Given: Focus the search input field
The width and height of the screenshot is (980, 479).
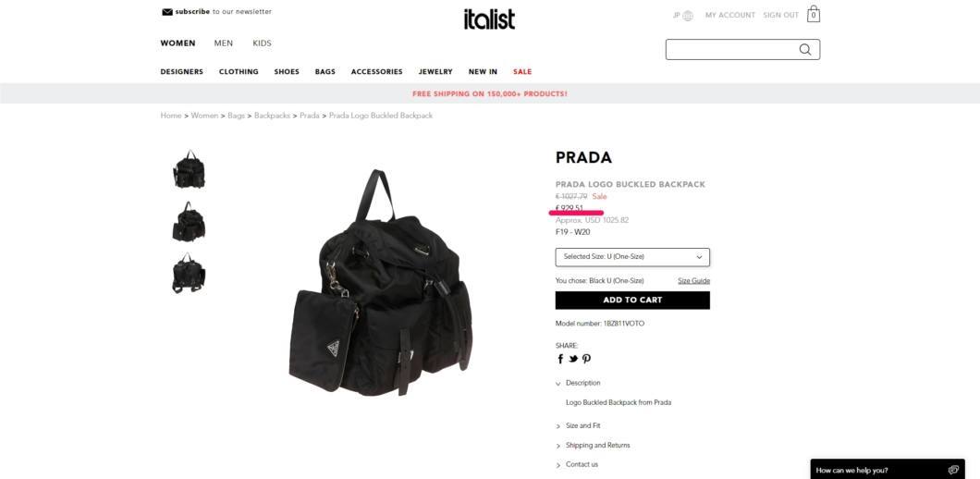Looking at the screenshot, I should tap(731, 49).
